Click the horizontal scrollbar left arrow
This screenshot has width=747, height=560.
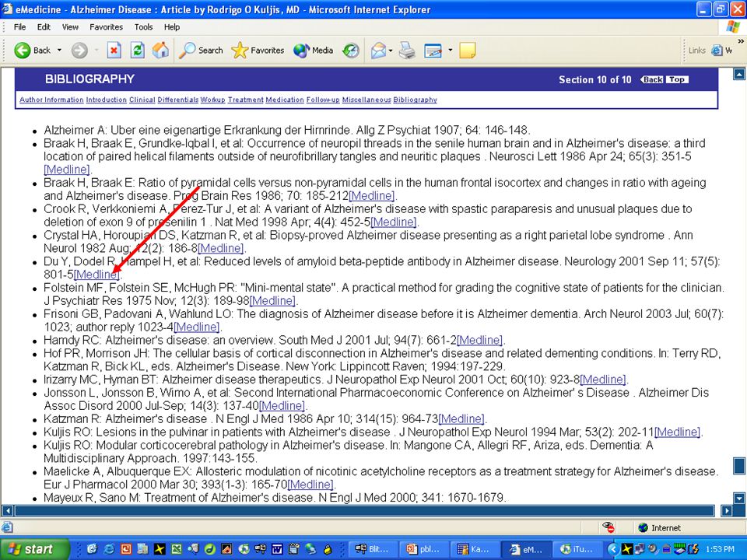click(7, 511)
